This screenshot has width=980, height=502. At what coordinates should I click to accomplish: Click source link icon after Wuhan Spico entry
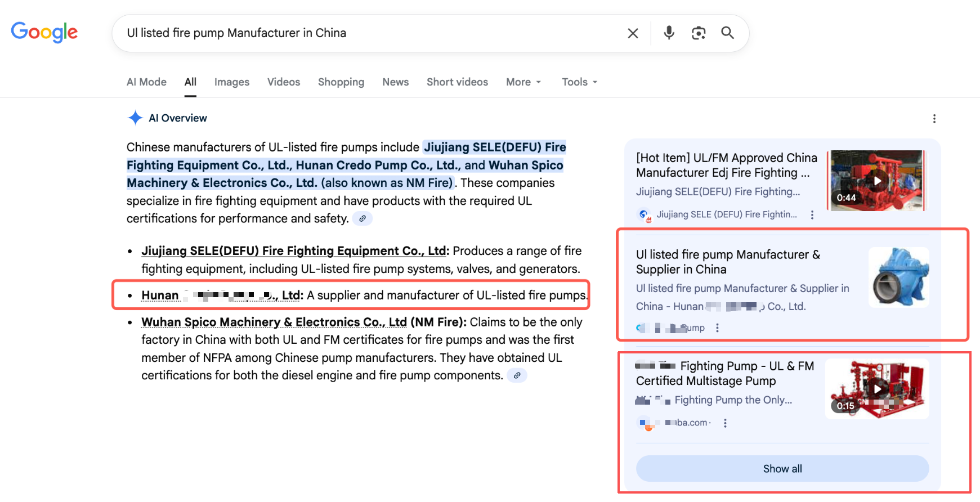click(x=517, y=375)
